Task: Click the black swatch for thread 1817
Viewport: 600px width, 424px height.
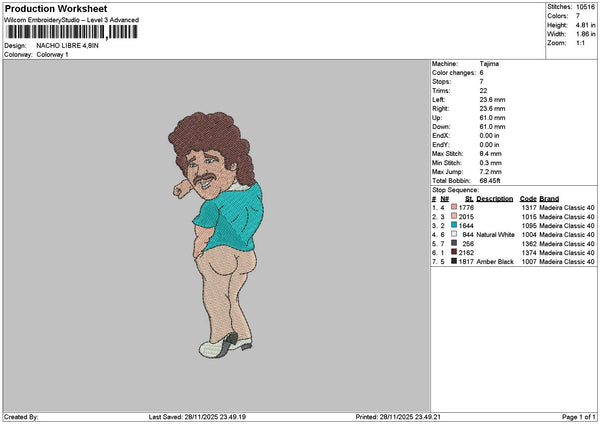Action: tap(454, 261)
